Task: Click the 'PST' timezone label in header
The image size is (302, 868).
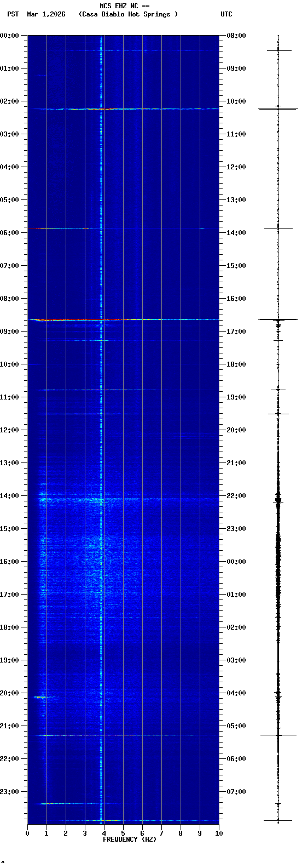Action: pyautogui.click(x=13, y=14)
